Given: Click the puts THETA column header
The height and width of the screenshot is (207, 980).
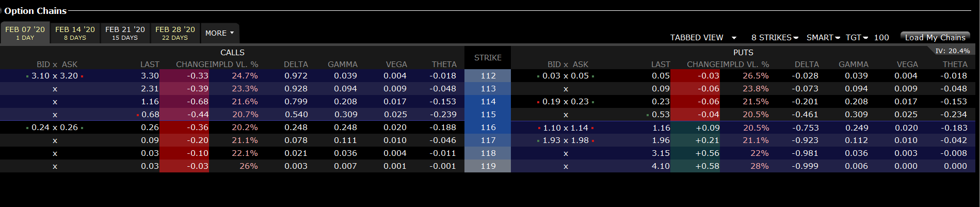Looking at the screenshot, I should click(x=955, y=65).
